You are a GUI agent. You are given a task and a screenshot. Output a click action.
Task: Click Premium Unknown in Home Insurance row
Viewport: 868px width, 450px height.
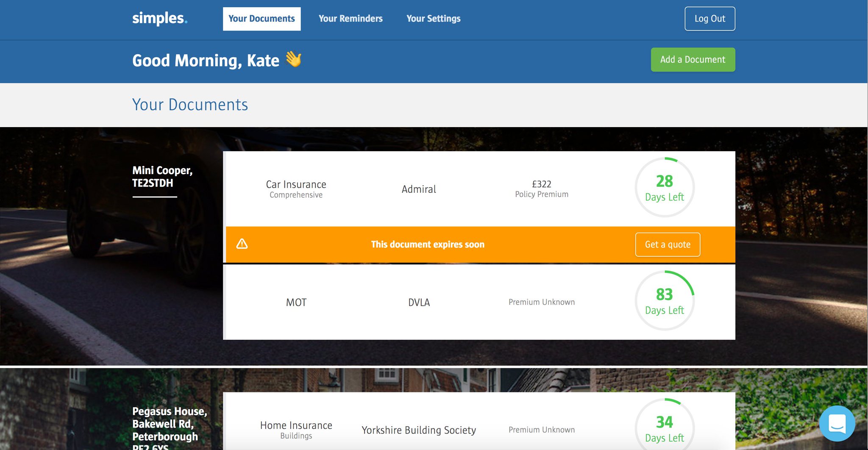(x=542, y=430)
